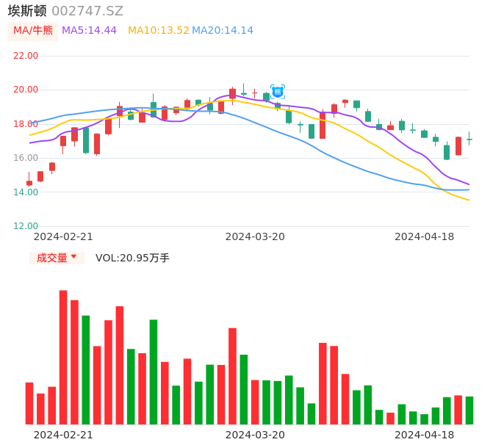
Task: Click the MA20:14.14 blue legend label
Action: (223, 31)
